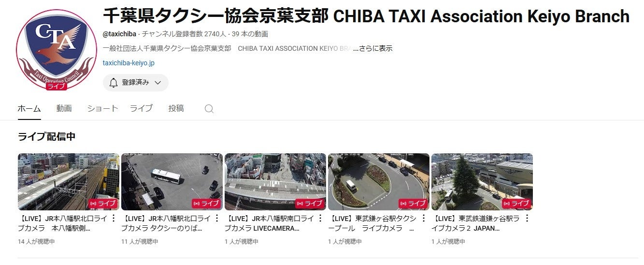The image size is (644, 265).
Task: Open options menu for タクシーのりば video
Action: pos(217,218)
